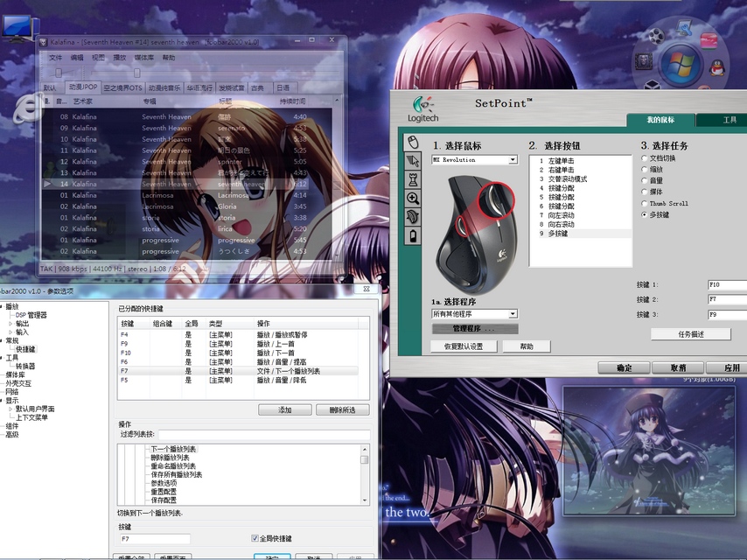Switch to 动漫JPOP playlist tab
The height and width of the screenshot is (560, 747).
pyautogui.click(x=83, y=87)
